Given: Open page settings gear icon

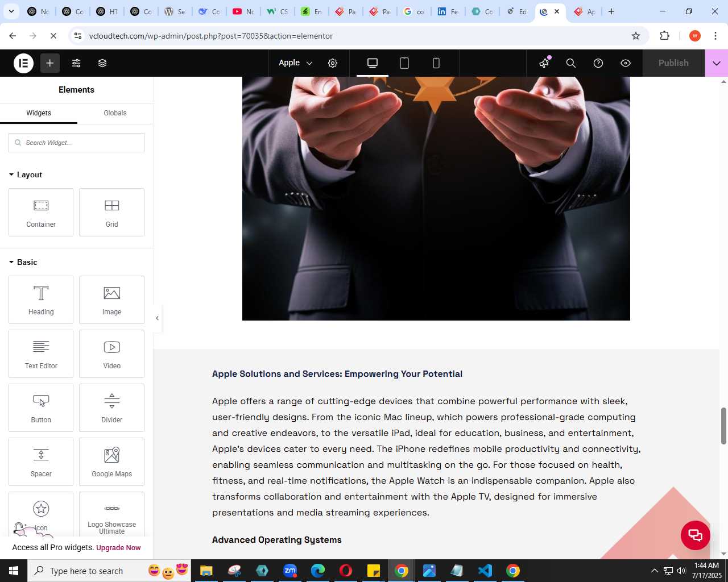Looking at the screenshot, I should tap(333, 63).
